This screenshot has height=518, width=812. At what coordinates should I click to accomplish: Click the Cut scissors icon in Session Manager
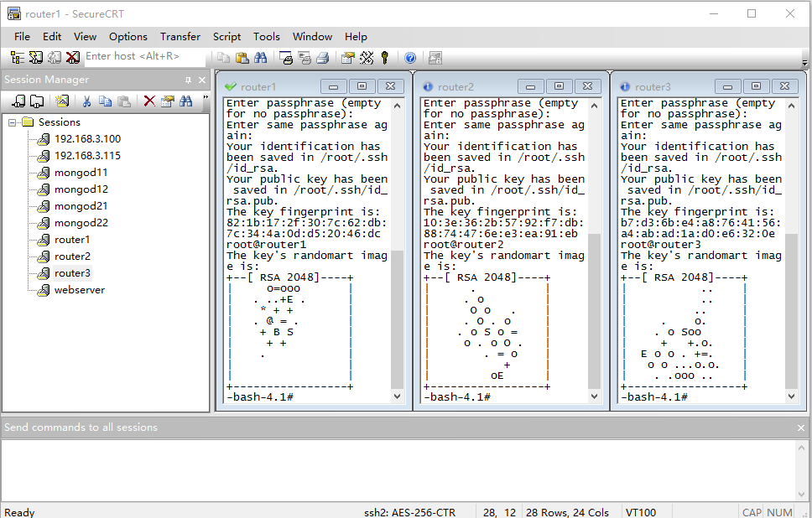coord(86,101)
